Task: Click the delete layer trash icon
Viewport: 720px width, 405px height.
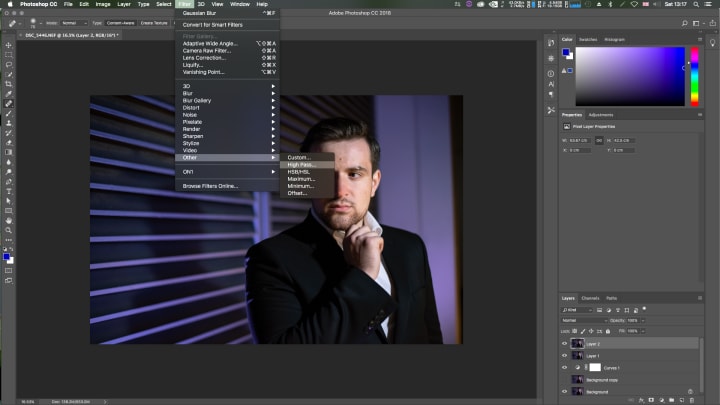Action: (x=692, y=400)
